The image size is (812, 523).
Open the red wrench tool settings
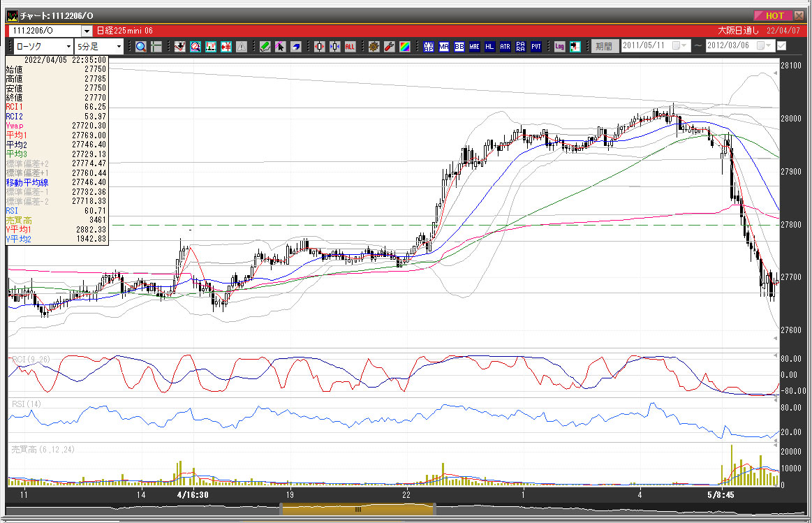pyautogui.click(x=390, y=47)
